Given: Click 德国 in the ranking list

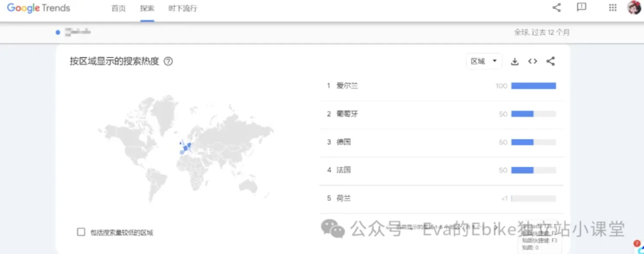Looking at the screenshot, I should 343,142.
